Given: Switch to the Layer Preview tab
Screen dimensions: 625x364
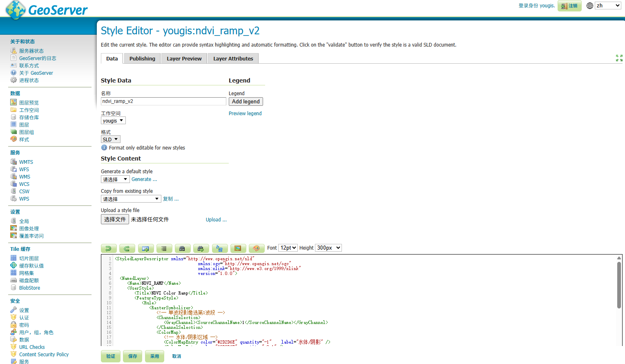Looking at the screenshot, I should (184, 59).
